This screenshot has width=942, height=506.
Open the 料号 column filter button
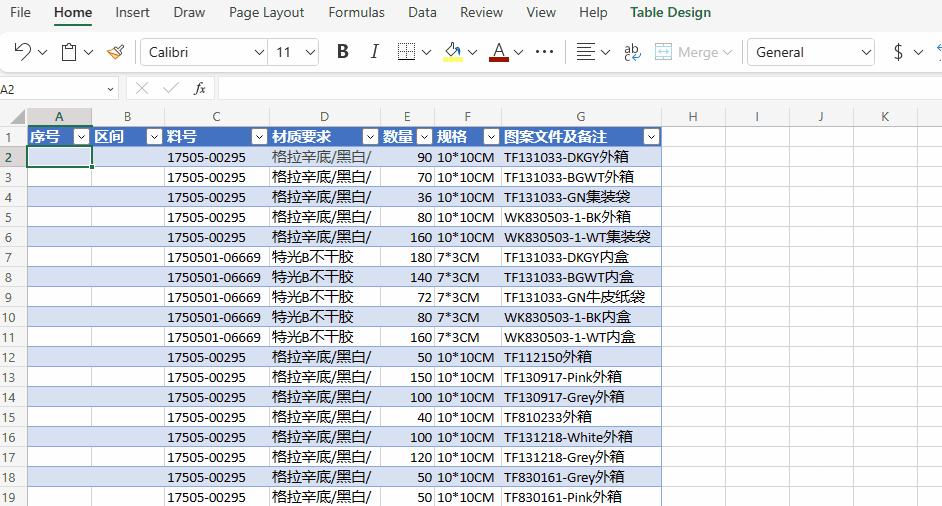[x=260, y=137]
